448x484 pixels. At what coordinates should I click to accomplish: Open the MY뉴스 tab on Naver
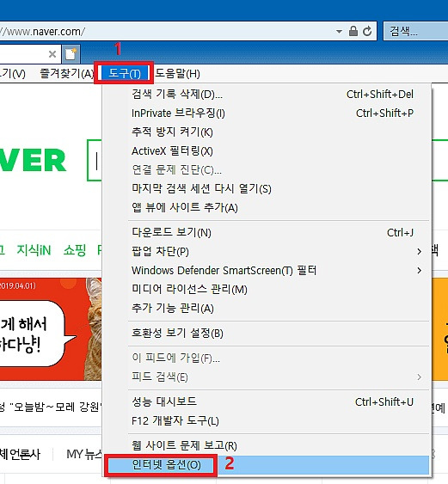tap(84, 454)
